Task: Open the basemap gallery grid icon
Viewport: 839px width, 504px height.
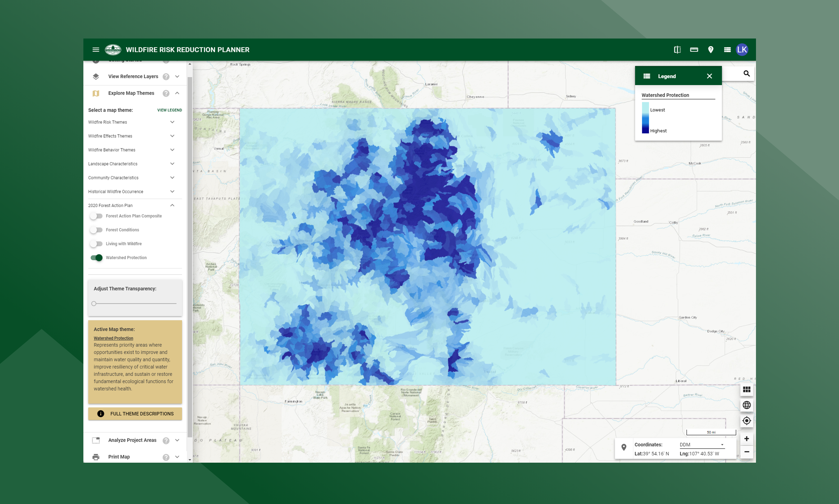Action: point(746,389)
